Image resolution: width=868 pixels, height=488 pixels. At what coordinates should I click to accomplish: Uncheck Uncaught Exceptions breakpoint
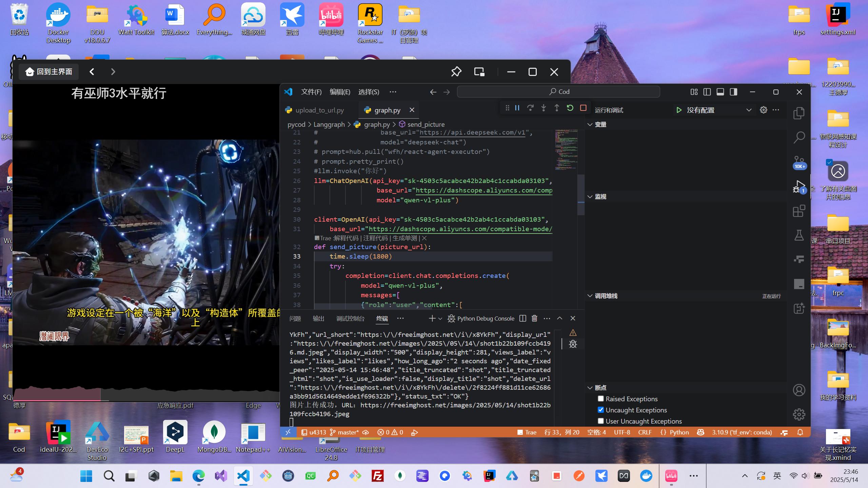tap(601, 410)
